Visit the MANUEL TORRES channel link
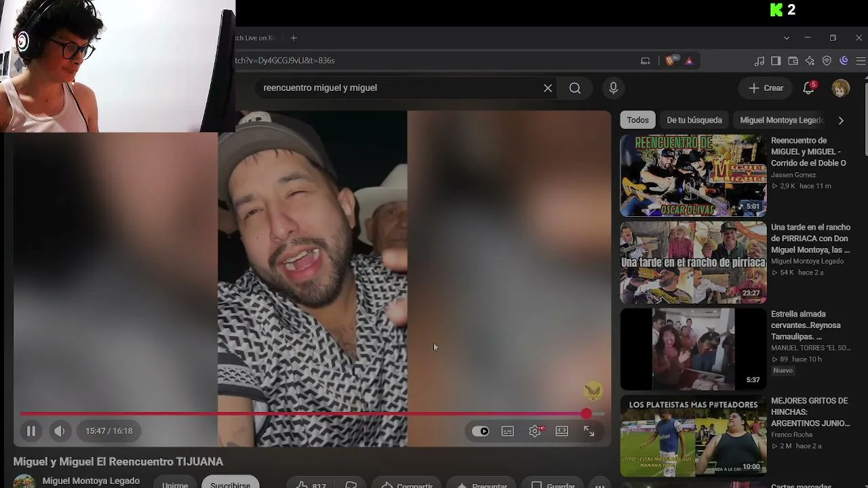The width and height of the screenshot is (868, 488). pyautogui.click(x=811, y=348)
